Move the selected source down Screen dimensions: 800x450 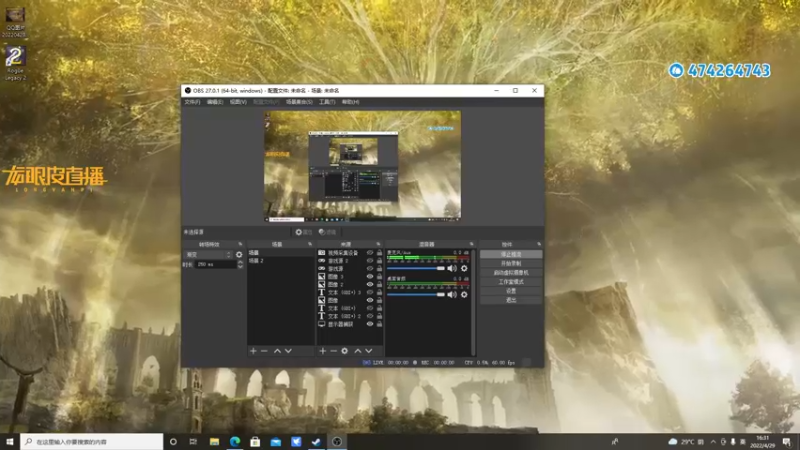(368, 351)
